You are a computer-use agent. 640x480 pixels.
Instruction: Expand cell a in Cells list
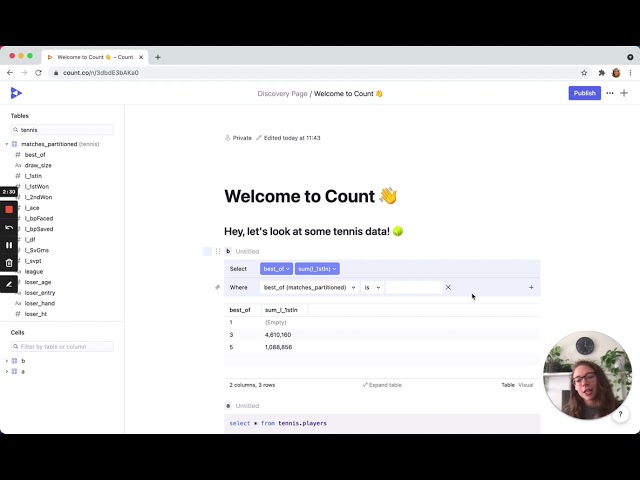pyautogui.click(x=7, y=371)
